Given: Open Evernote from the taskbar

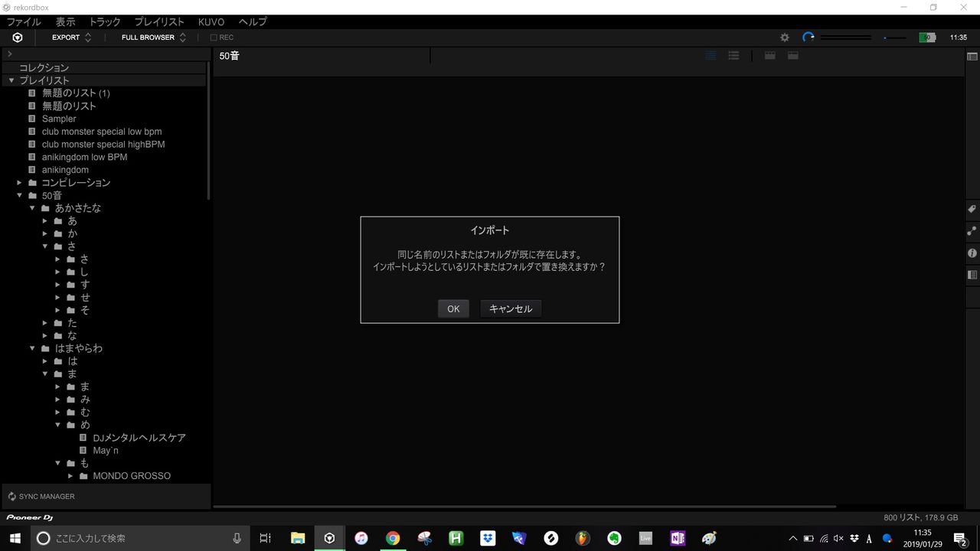Looking at the screenshot, I should pos(614,538).
